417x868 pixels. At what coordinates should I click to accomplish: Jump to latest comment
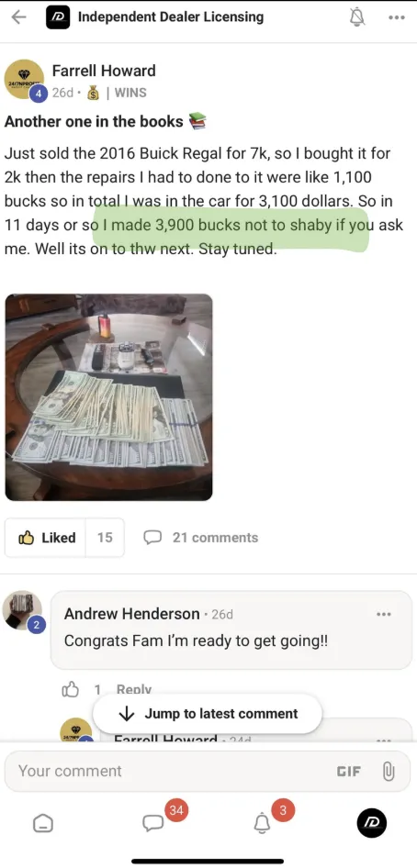point(208,714)
